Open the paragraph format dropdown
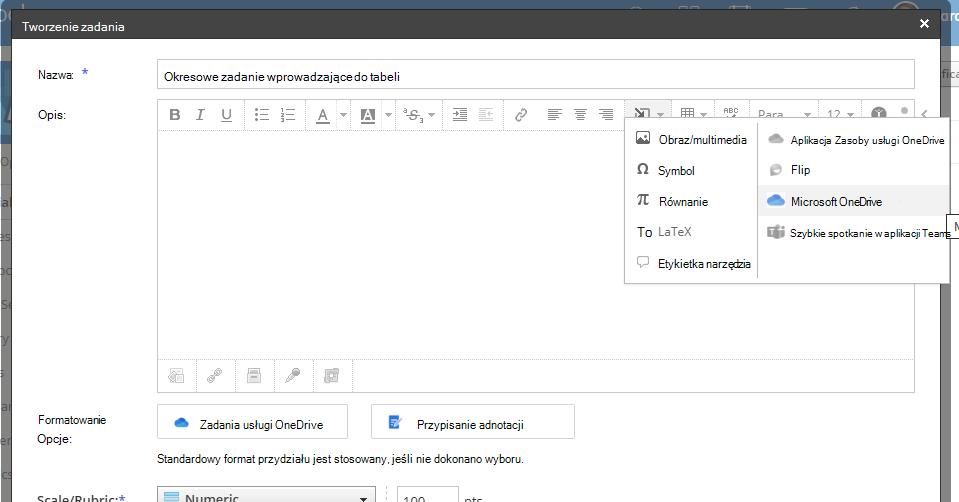This screenshot has height=502, width=959. (x=783, y=114)
